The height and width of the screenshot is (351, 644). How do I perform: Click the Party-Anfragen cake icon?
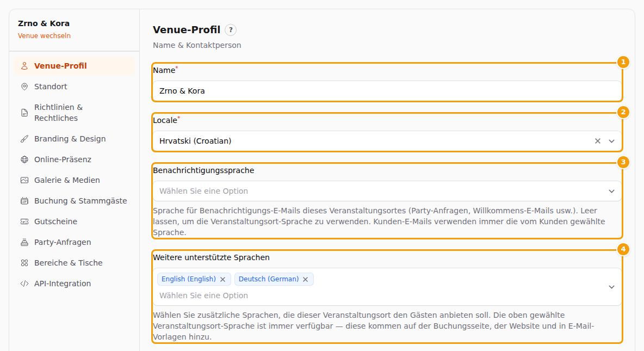(24, 242)
